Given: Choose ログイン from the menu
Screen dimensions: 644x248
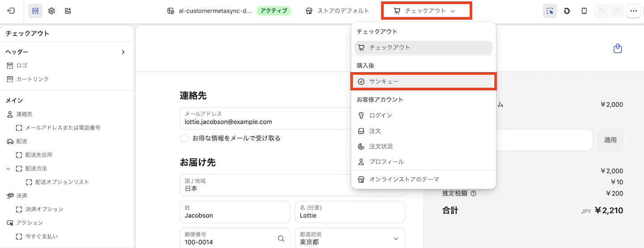Looking at the screenshot, I should [424, 115].
